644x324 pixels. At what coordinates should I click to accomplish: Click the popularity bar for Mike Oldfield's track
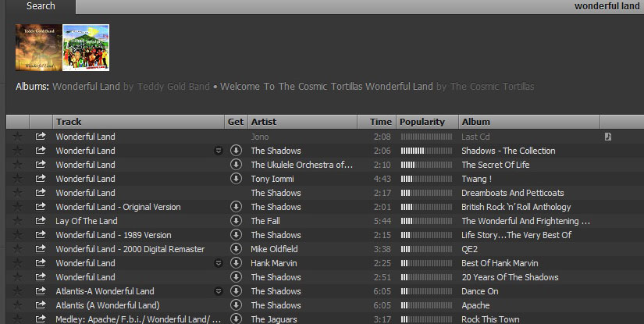(426, 249)
